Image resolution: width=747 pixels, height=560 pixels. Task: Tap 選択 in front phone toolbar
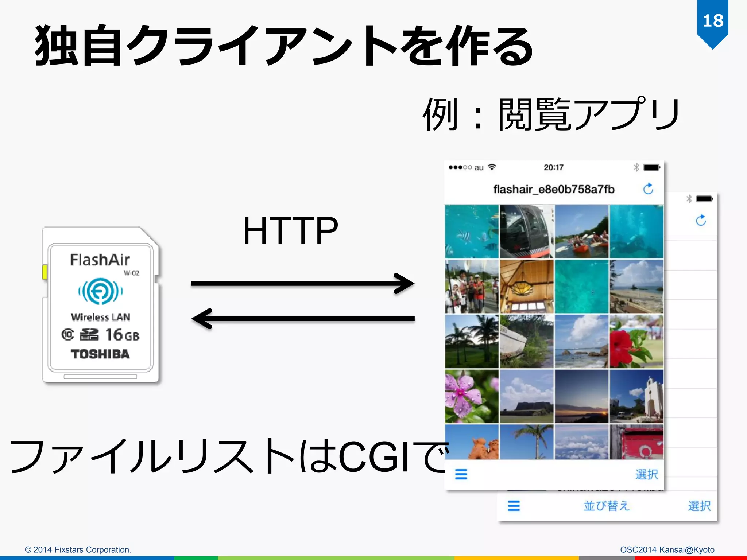coord(646,474)
